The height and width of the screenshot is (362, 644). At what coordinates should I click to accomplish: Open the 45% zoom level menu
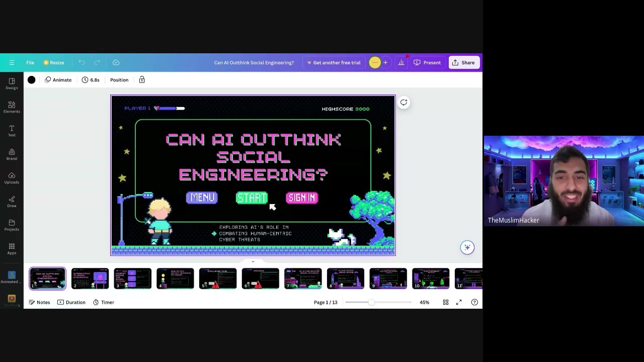(425, 302)
